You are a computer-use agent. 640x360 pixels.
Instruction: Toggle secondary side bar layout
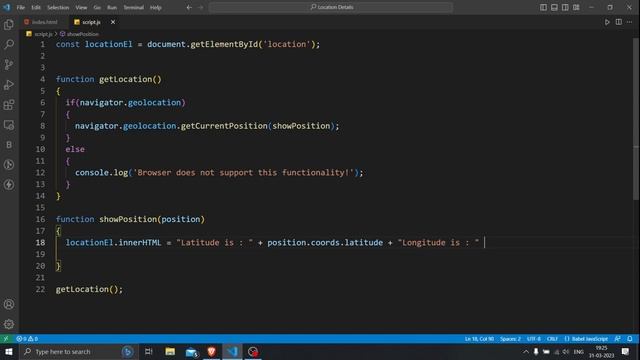click(x=565, y=7)
